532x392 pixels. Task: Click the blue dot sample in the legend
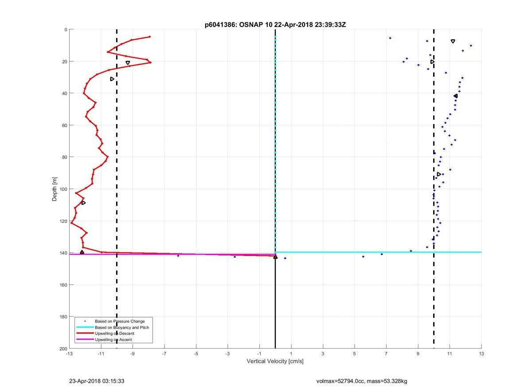tap(84, 321)
